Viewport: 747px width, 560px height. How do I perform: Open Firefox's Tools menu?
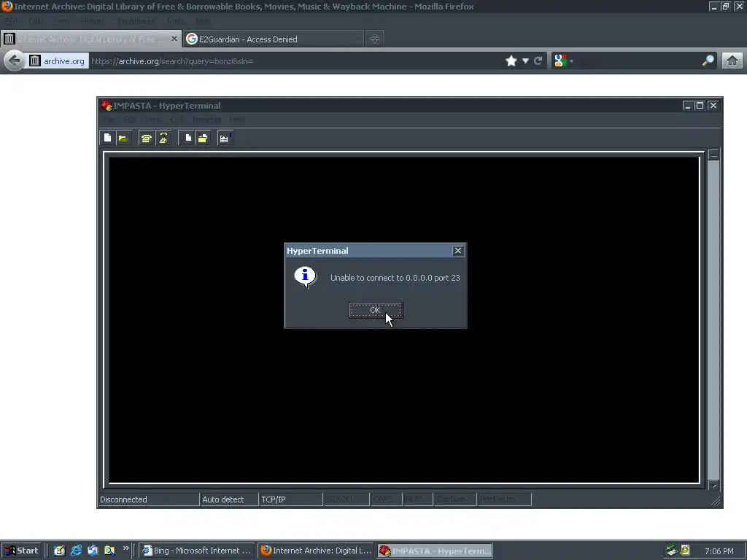point(175,21)
